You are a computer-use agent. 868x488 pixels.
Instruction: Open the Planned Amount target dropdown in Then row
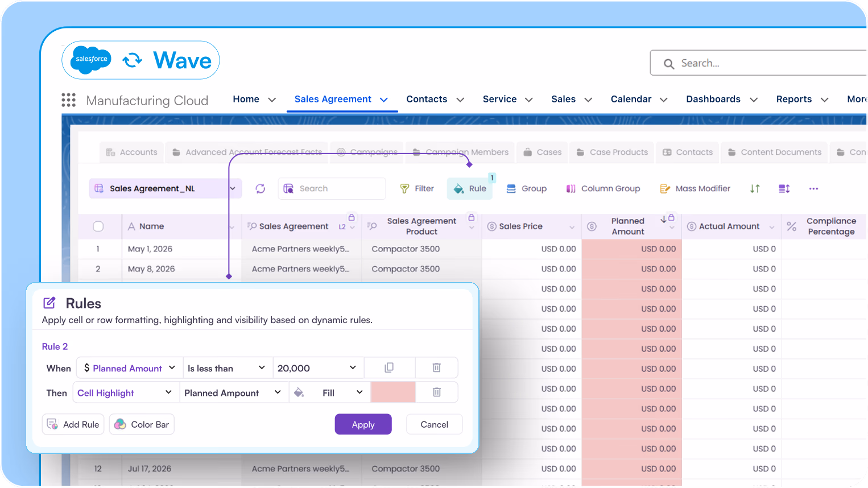(x=234, y=392)
